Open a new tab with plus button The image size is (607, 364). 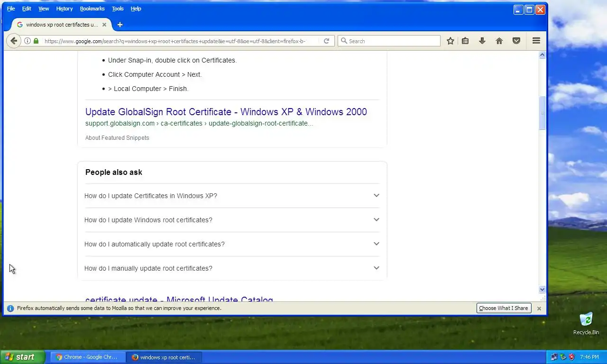click(x=120, y=25)
